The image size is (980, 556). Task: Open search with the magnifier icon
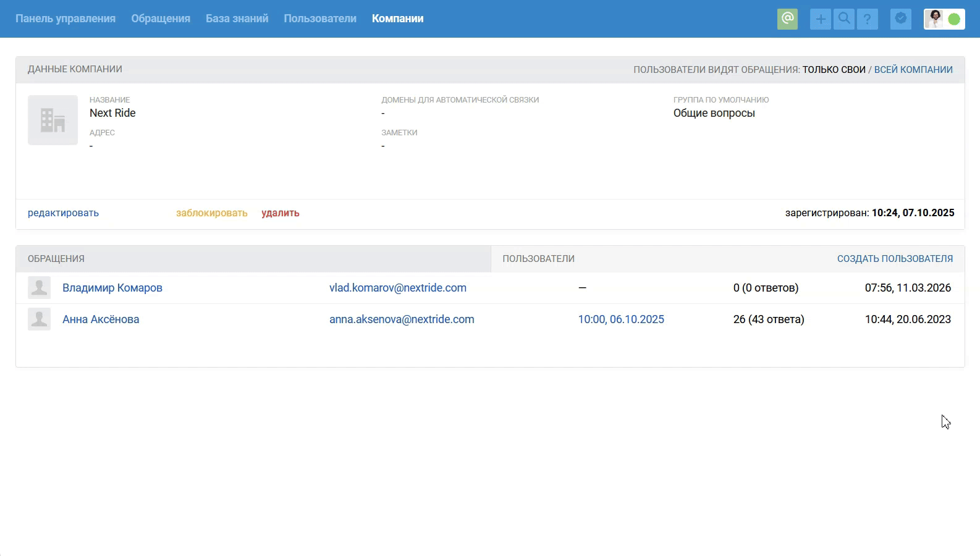843,19
